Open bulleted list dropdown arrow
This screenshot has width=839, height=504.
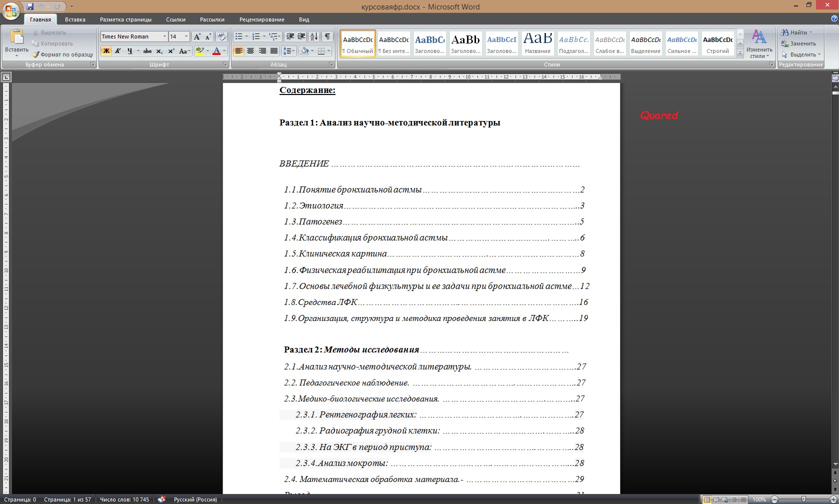[246, 36]
